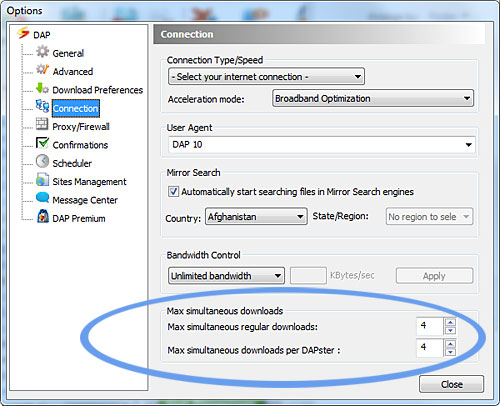Screen dimensions: 500x406
Task: Click the Bandwidth Control group label
Action: coord(203,255)
